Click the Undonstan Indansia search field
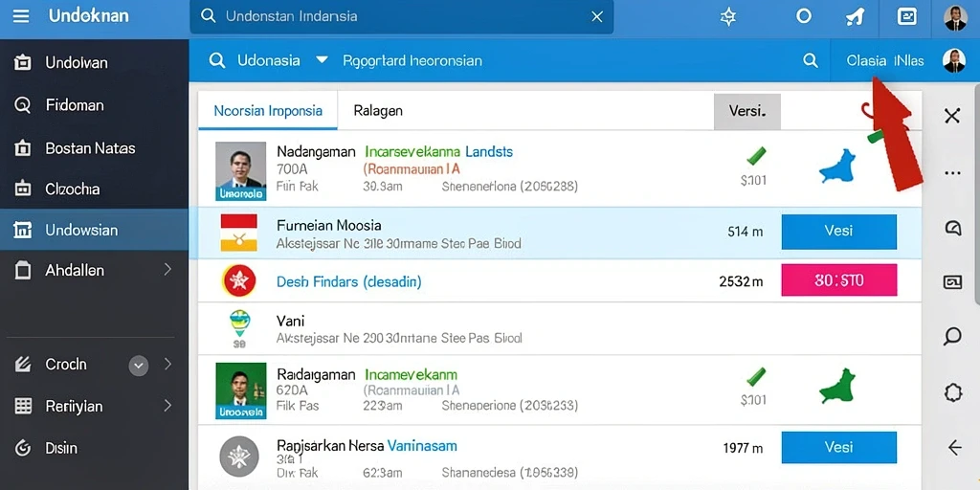Image resolution: width=980 pixels, height=490 pixels. pyautogui.click(x=401, y=17)
